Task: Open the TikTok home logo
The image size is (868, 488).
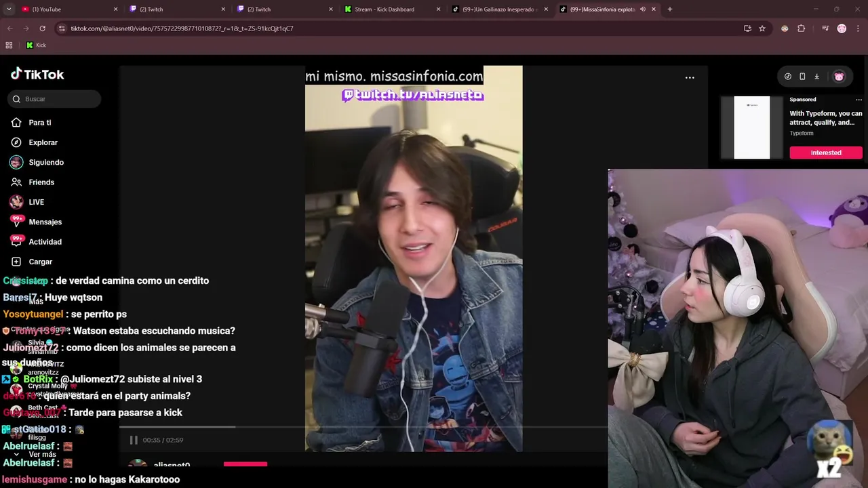Action: [37, 75]
